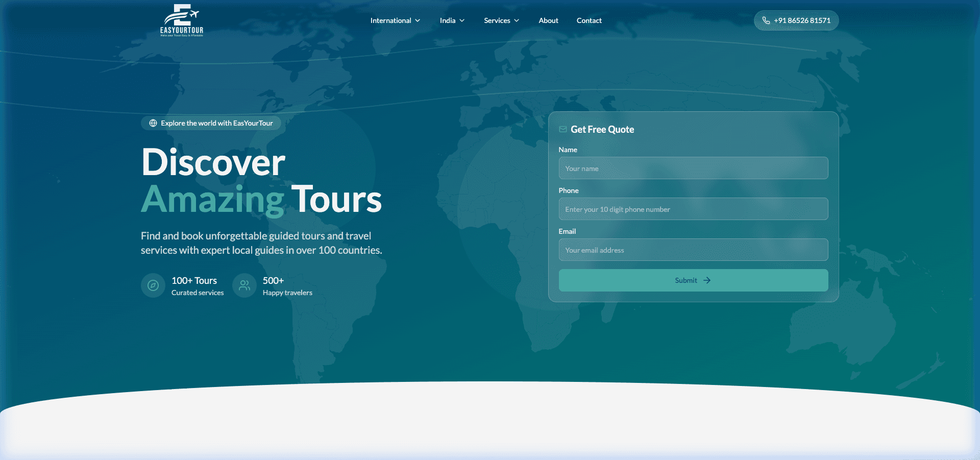Select the globe icon in the explore badge

coord(153,123)
